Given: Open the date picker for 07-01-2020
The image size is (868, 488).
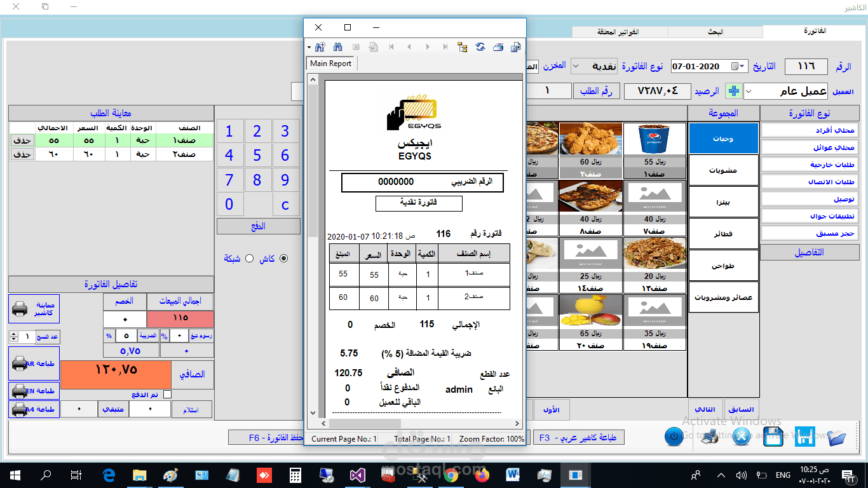Looking at the screenshot, I should [x=738, y=67].
